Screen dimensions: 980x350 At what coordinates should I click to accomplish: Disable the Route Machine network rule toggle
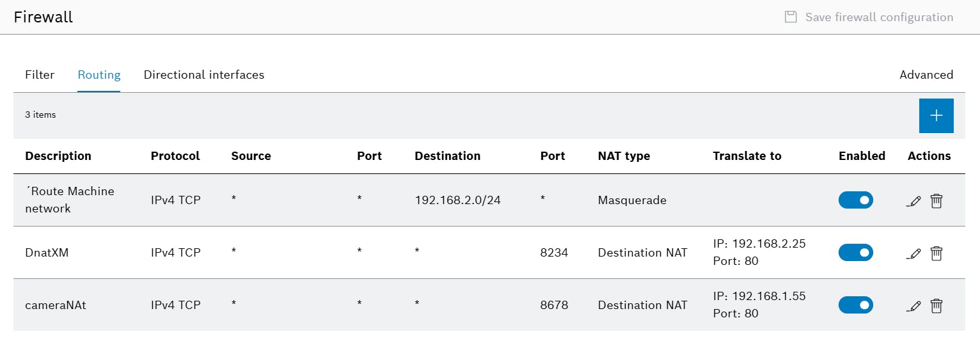(856, 200)
